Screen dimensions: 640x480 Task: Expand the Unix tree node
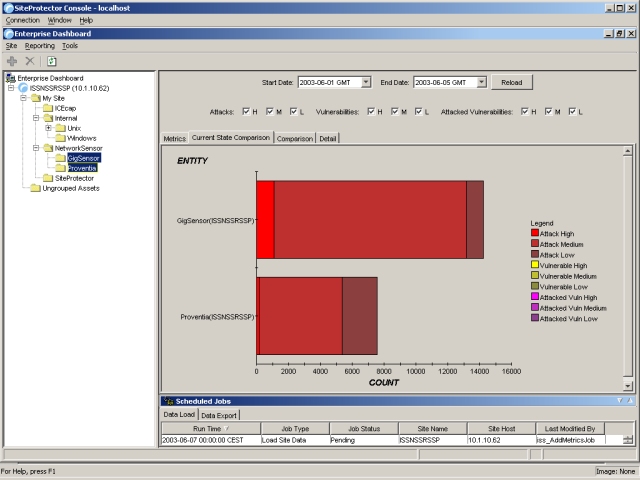click(49, 128)
